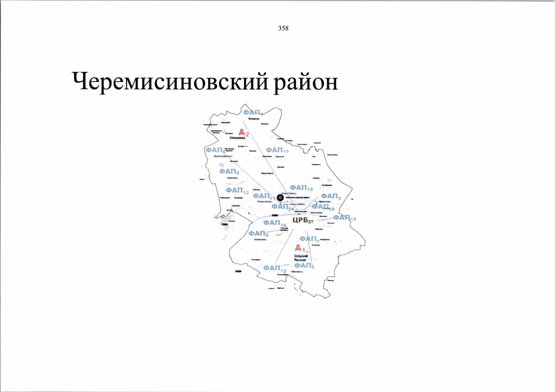Select the ФАП12 label
Screen dimensions: 555x392
click(275, 269)
